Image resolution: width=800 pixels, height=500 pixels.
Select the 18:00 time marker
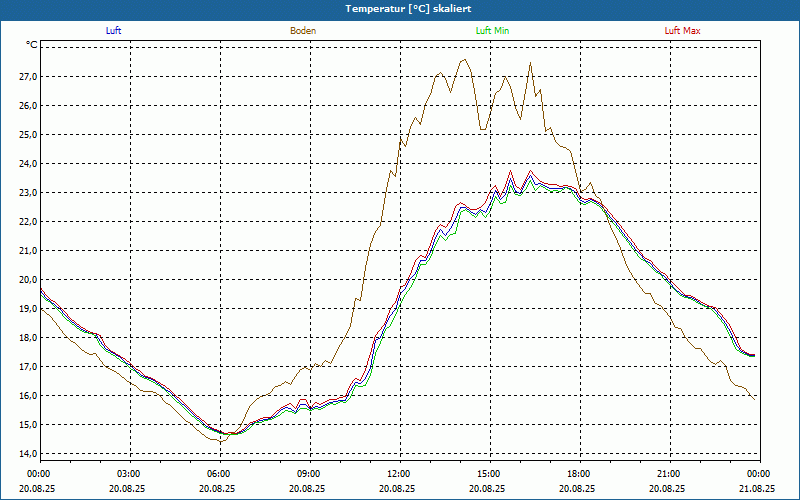pos(578,474)
